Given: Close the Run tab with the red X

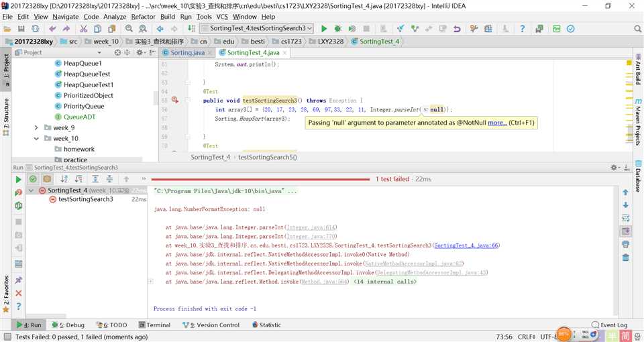Looking at the screenshot, I should point(19,293).
